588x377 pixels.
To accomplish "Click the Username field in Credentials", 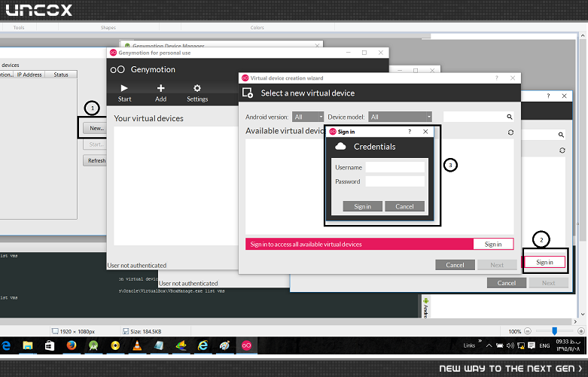I will [395, 167].
